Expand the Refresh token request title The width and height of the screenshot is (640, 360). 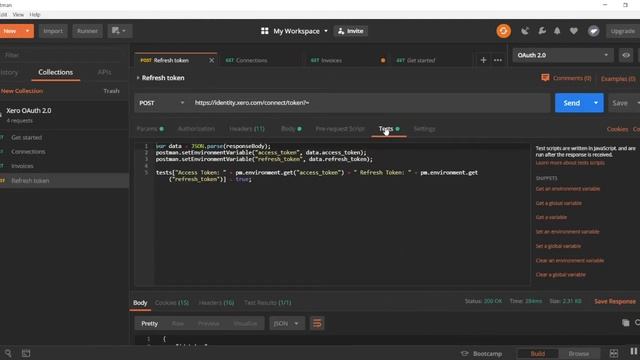pos(138,78)
